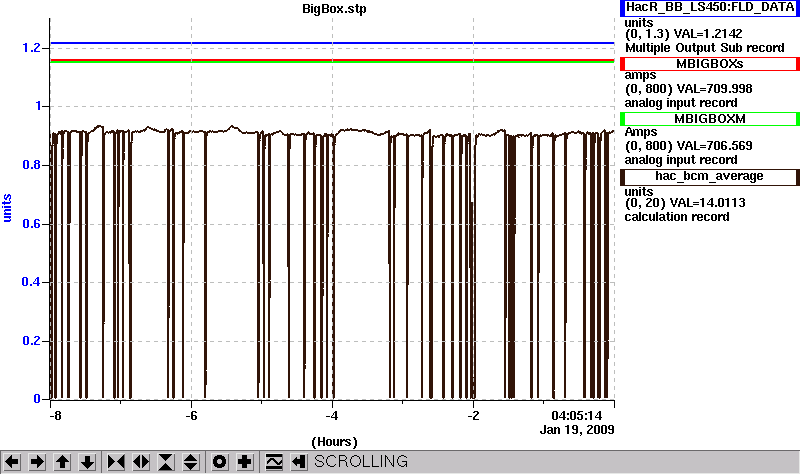The width and height of the screenshot is (800, 474).
Task: Click the VAL=1.2142 value readout
Action: (x=708, y=34)
